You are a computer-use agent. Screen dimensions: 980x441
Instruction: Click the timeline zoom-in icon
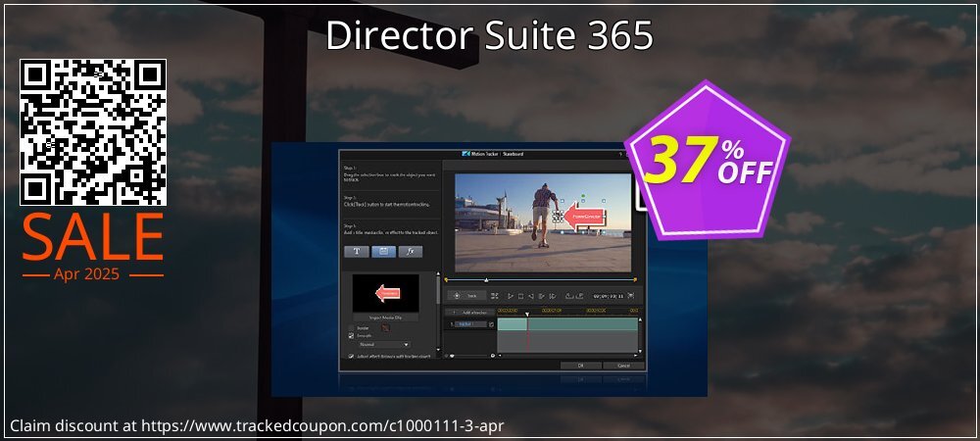493,356
